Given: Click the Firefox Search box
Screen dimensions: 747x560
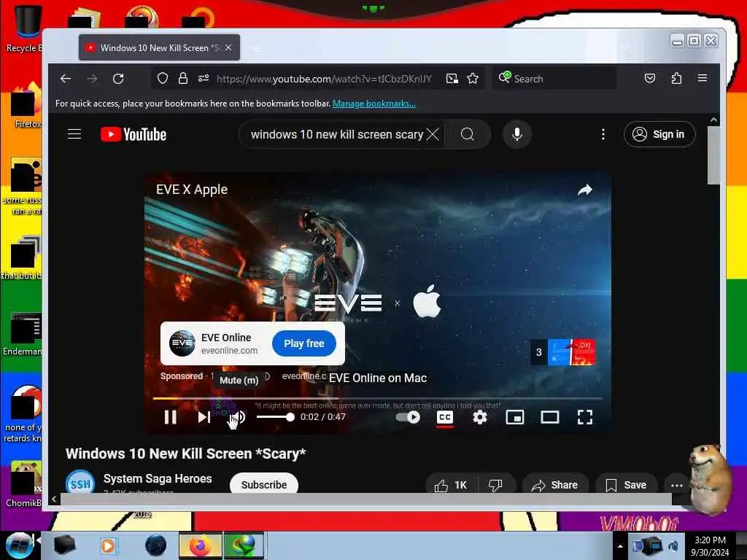Looking at the screenshot, I should (x=555, y=79).
